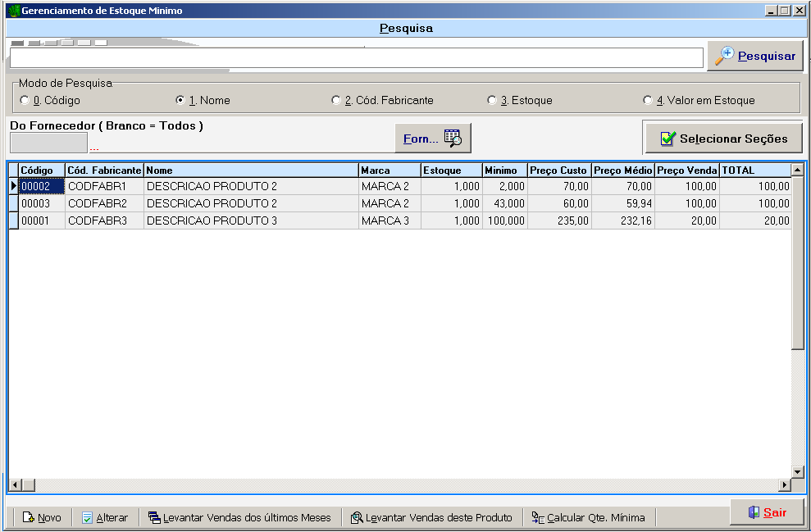This screenshot has height=532, width=811.
Task: Select the 2. Cód. Fabricante radio option
Action: pyautogui.click(x=336, y=100)
